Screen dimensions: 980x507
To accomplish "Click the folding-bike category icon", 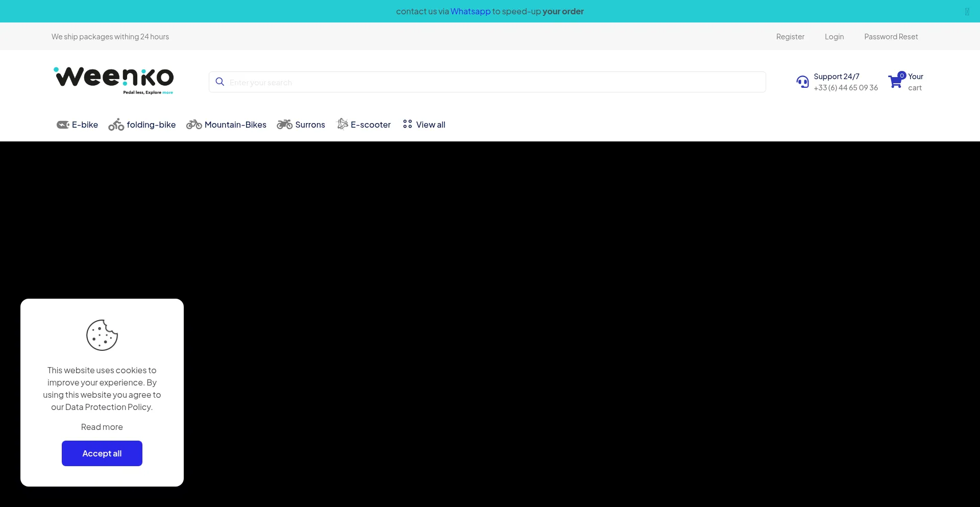I will point(116,125).
